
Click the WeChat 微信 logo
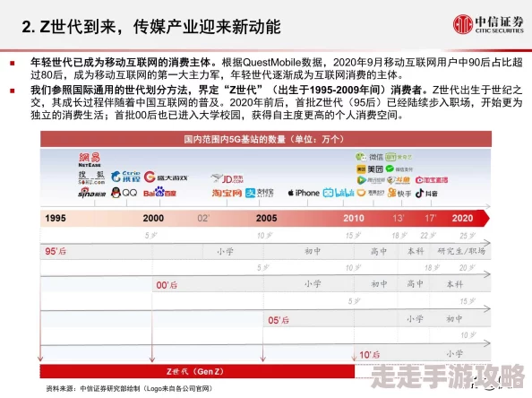click(x=369, y=157)
